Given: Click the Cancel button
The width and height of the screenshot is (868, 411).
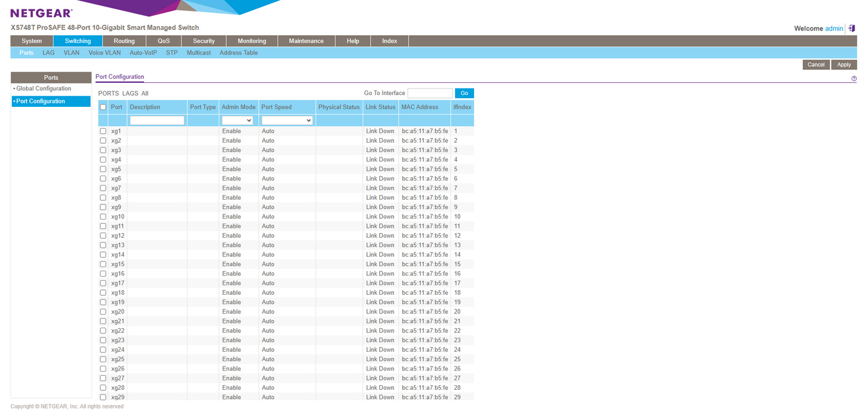Looking at the screenshot, I should pyautogui.click(x=816, y=65).
